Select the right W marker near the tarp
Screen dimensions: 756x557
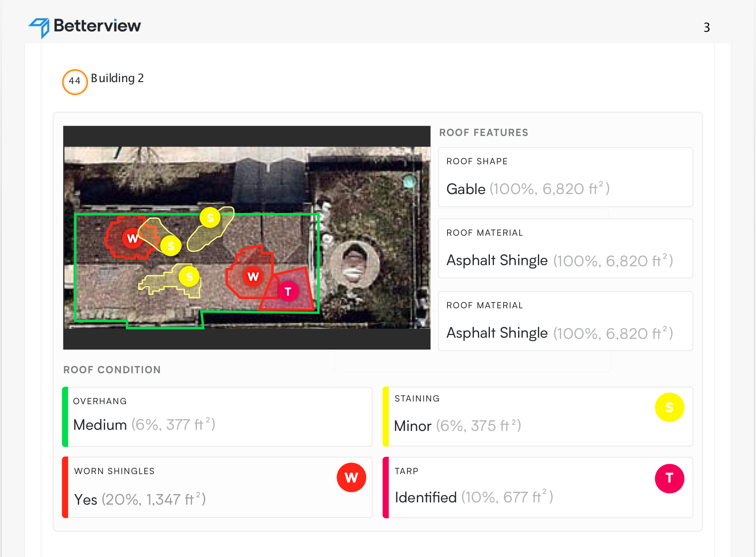click(x=253, y=276)
